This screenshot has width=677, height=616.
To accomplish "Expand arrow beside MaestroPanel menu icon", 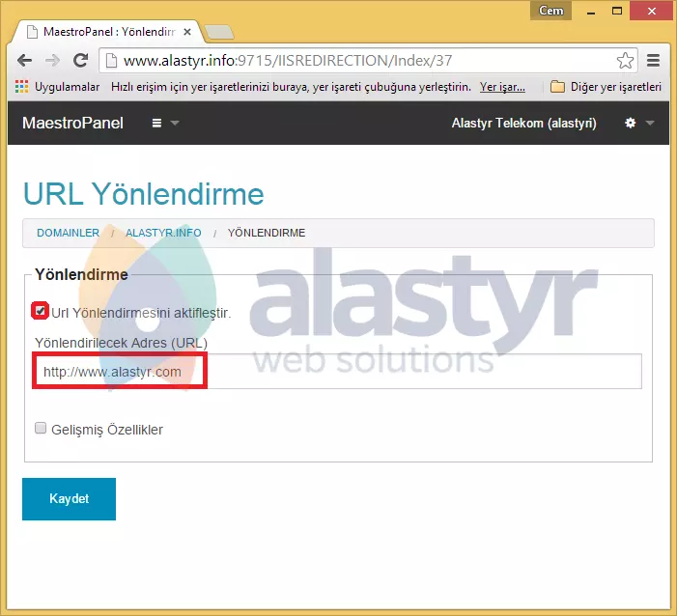I will [x=175, y=124].
